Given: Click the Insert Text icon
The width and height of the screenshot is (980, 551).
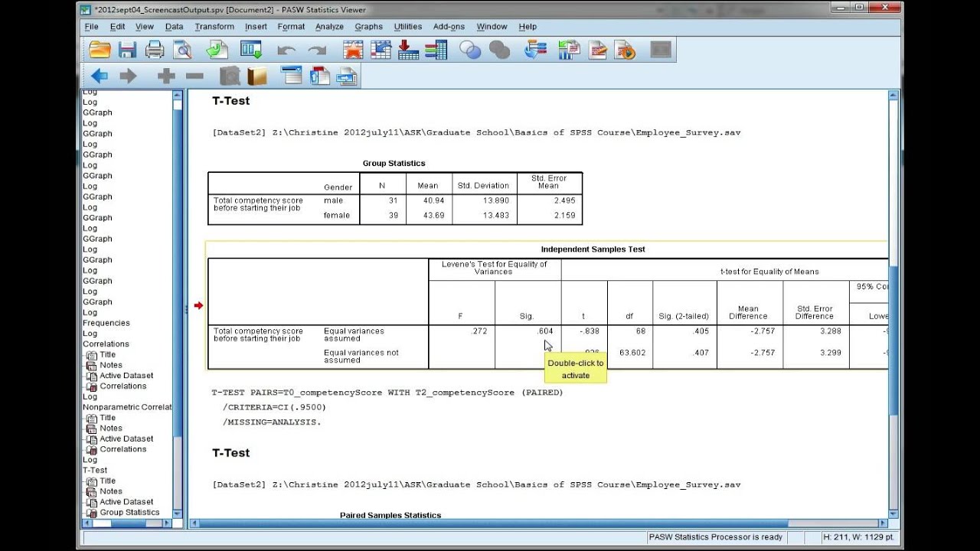Looking at the screenshot, I should pyautogui.click(x=347, y=76).
